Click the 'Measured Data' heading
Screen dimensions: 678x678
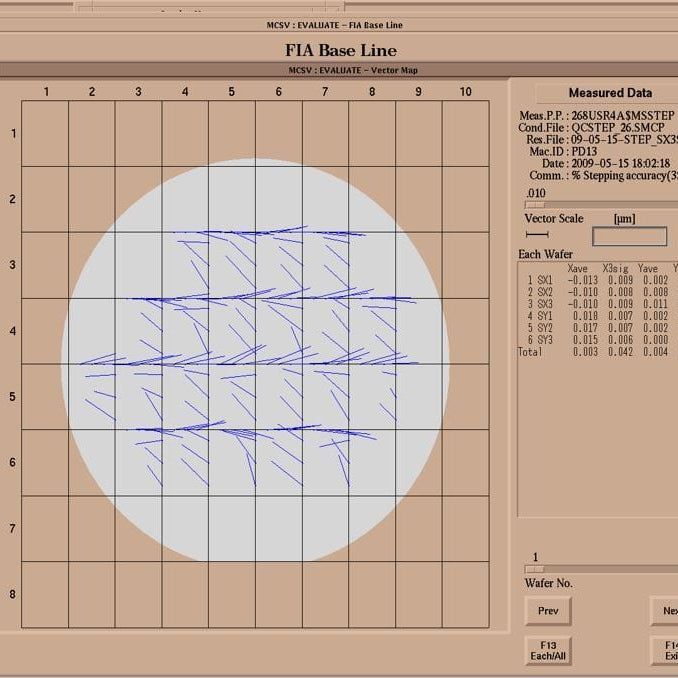610,93
